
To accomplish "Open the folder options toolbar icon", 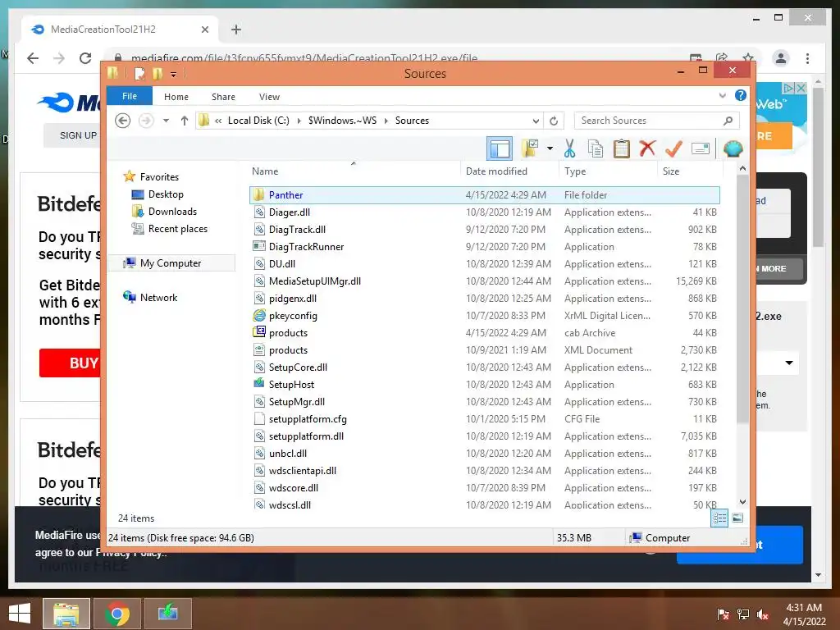I will 530,148.
